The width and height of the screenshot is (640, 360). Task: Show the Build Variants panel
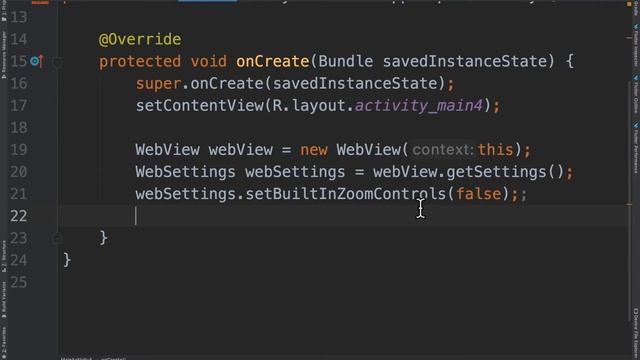(x=4, y=300)
